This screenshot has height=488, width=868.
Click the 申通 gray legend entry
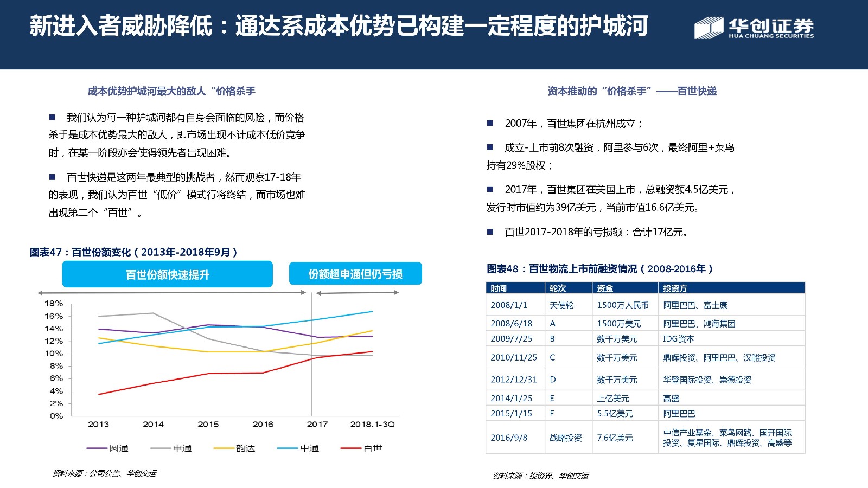[x=171, y=448]
